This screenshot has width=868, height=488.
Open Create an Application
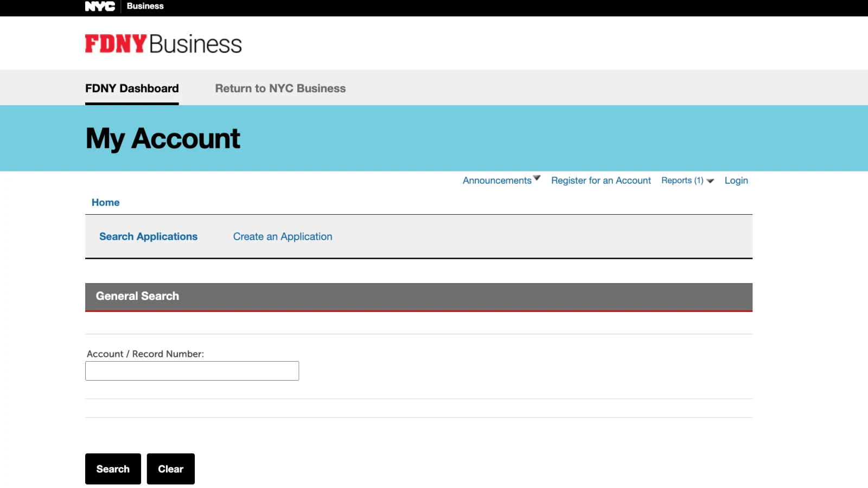[x=283, y=236]
